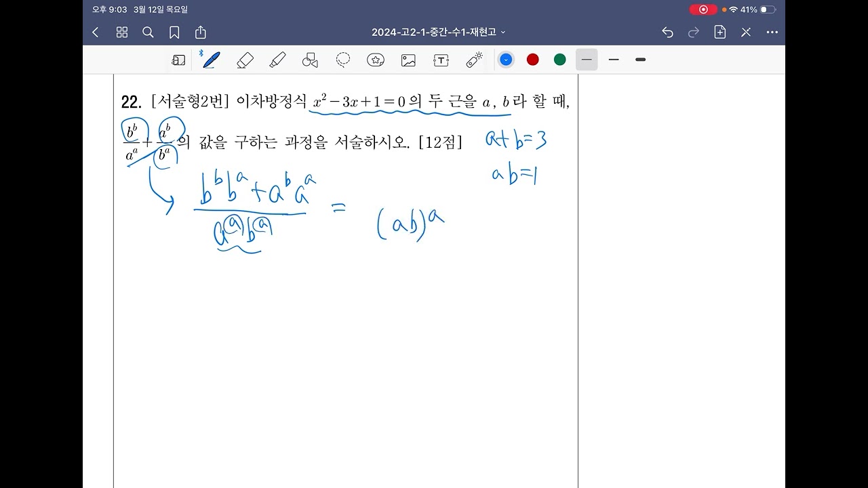Choose the thickest stroke width
Viewport: 868px width, 488px height.
640,60
